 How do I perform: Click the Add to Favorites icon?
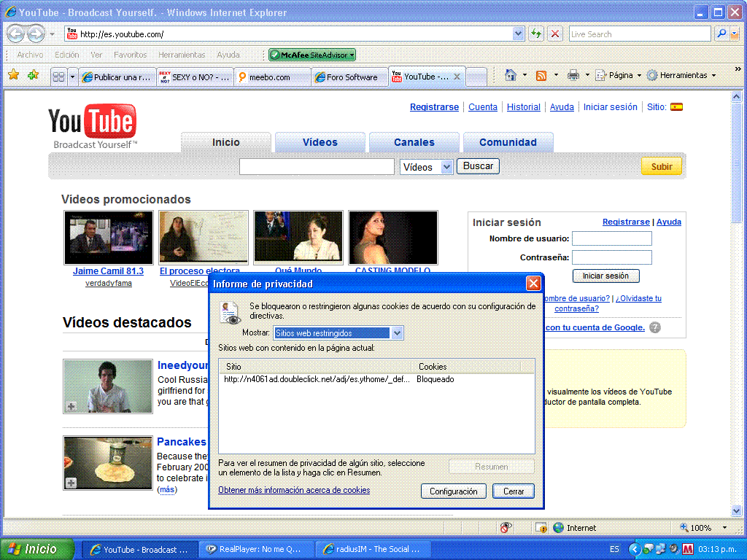(34, 75)
